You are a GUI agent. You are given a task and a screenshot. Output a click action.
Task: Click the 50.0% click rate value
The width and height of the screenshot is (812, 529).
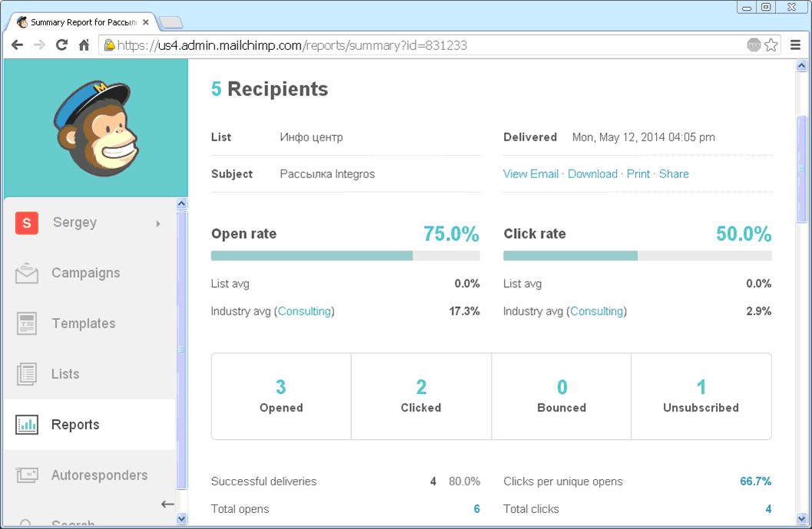click(x=744, y=234)
